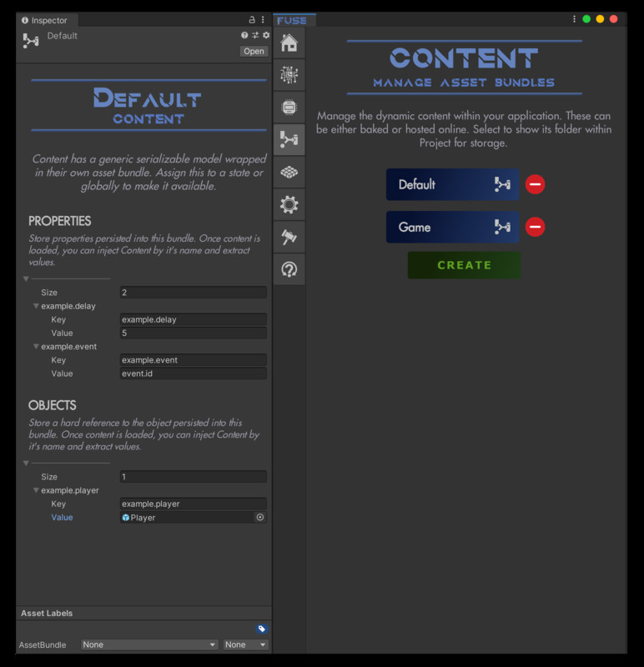Collapse the Objects list foldout
Viewport: 644px width, 667px height.
click(26, 464)
